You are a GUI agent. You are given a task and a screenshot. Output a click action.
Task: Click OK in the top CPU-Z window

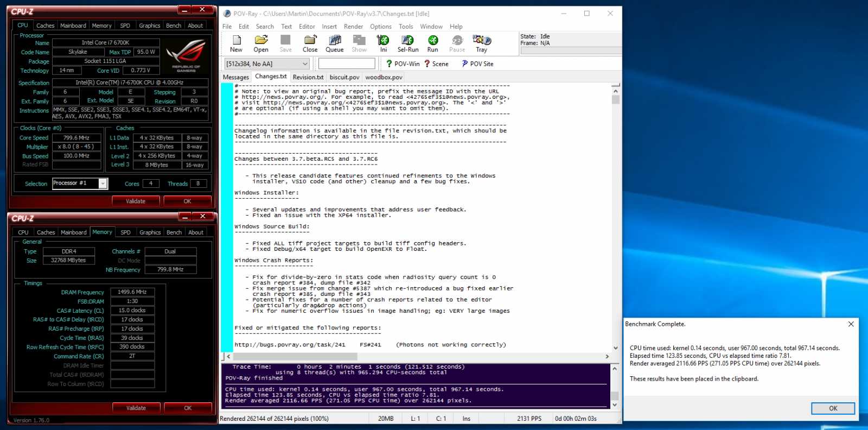pos(187,201)
